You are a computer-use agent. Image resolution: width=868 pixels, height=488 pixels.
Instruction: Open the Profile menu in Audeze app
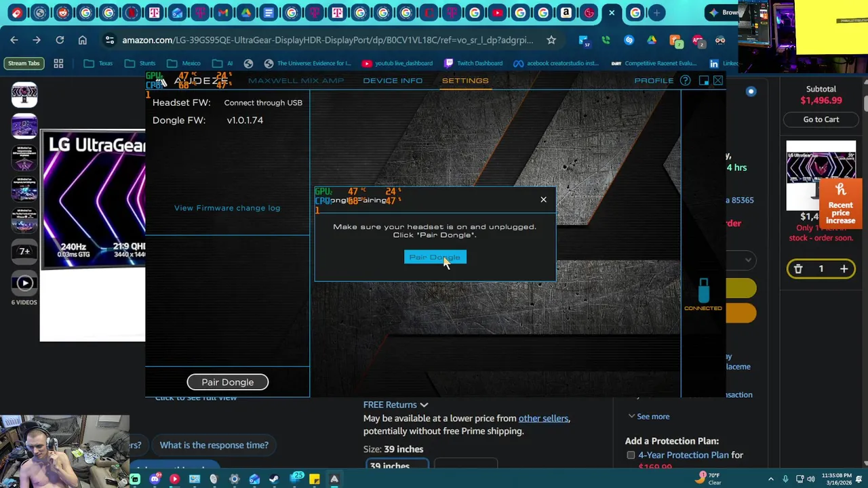[654, 81]
